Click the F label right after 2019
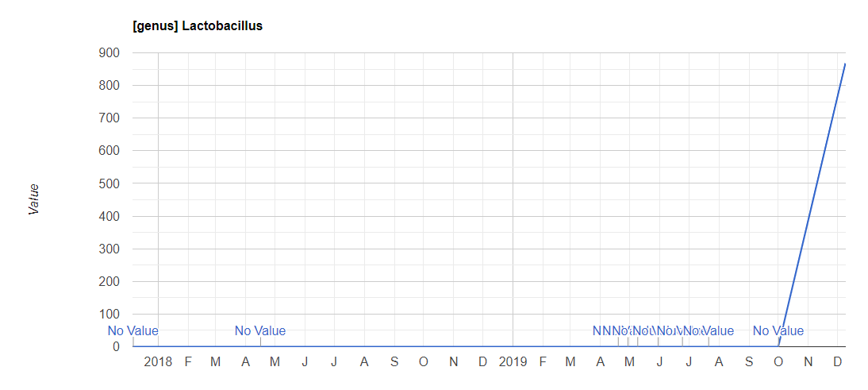 tap(543, 362)
